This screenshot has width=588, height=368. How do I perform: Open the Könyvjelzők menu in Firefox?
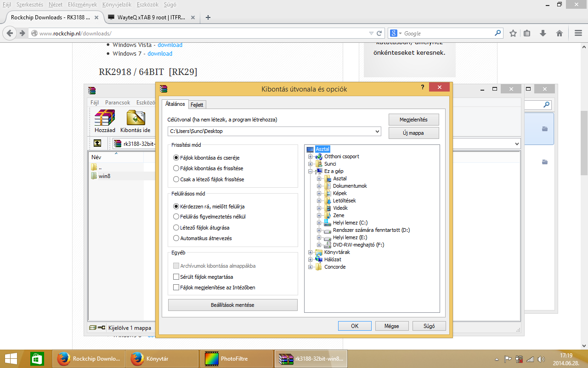point(117,4)
